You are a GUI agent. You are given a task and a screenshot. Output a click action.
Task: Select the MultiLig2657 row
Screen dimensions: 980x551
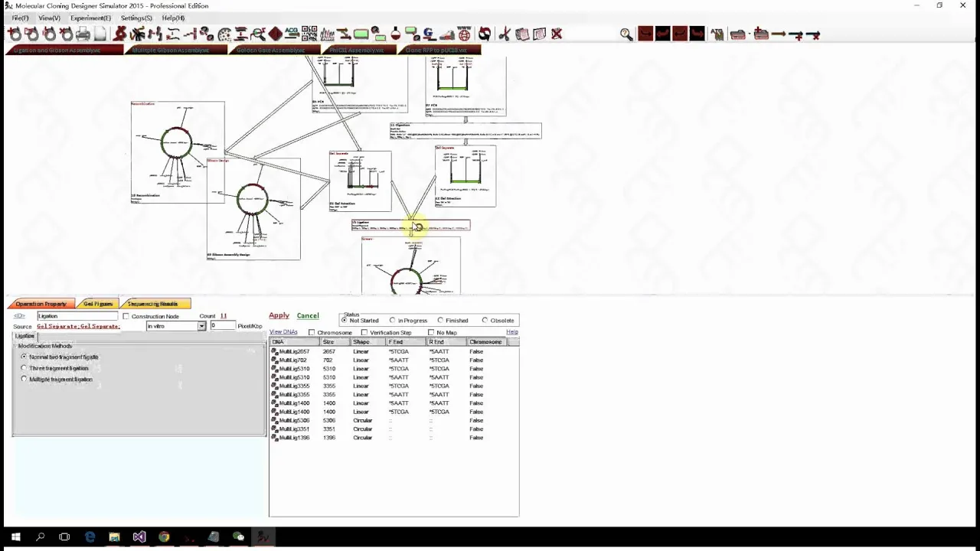click(394, 351)
